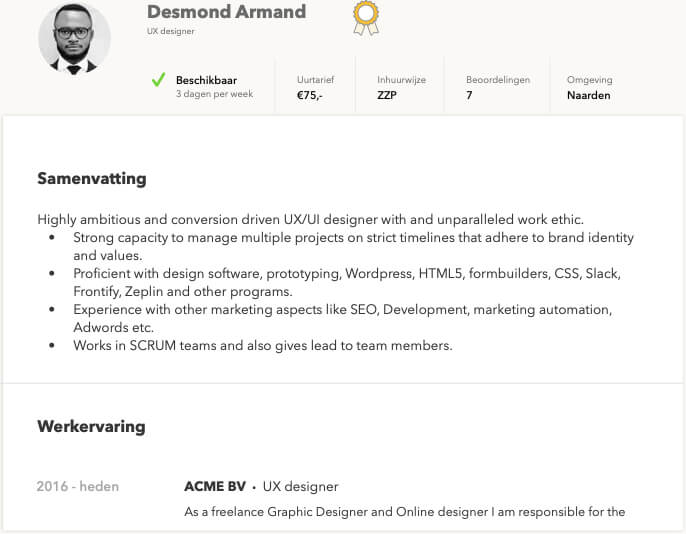Select the Uurtarief €75,- field
Image resolution: width=686 pixels, height=534 pixels.
(x=315, y=87)
